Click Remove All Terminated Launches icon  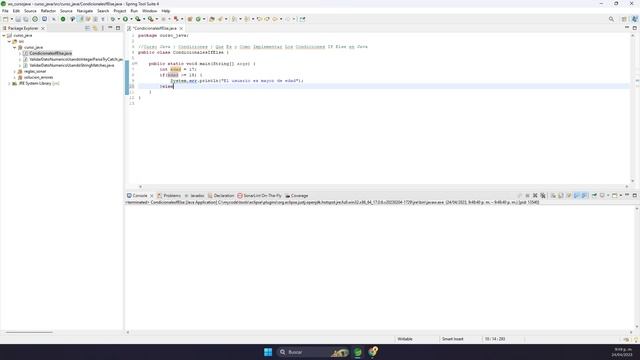tap(543, 196)
